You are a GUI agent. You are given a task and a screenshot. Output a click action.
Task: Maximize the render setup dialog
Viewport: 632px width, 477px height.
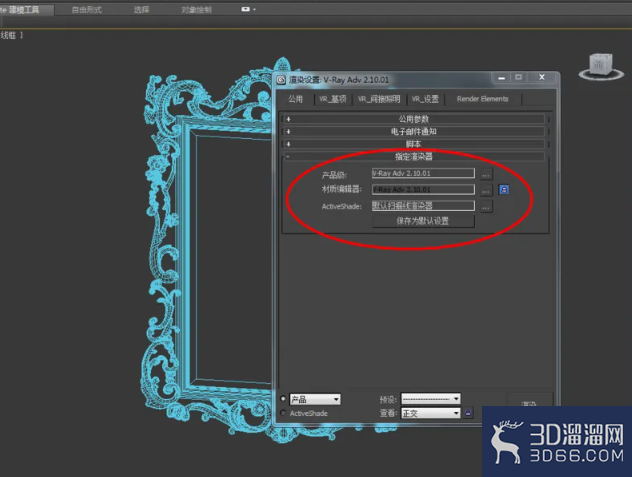pyautogui.click(x=519, y=77)
